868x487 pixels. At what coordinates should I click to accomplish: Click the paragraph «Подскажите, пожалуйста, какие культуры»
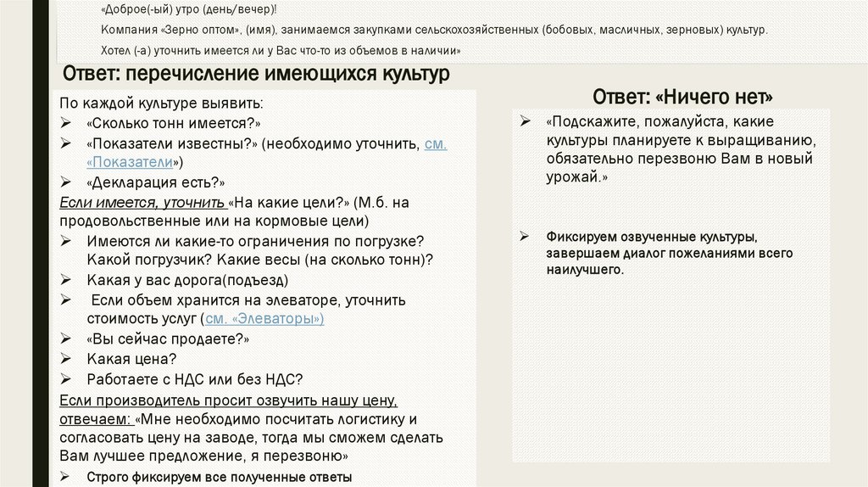click(681, 149)
